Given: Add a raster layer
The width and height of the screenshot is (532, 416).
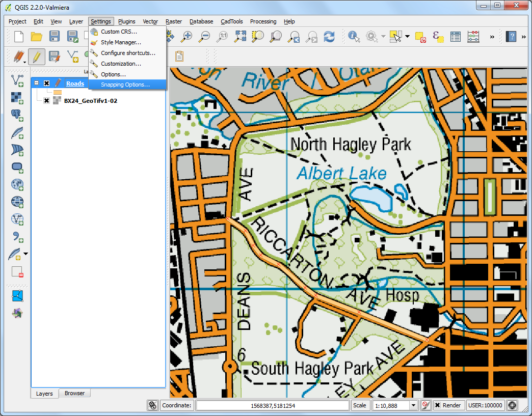Looking at the screenshot, I should (17, 98).
